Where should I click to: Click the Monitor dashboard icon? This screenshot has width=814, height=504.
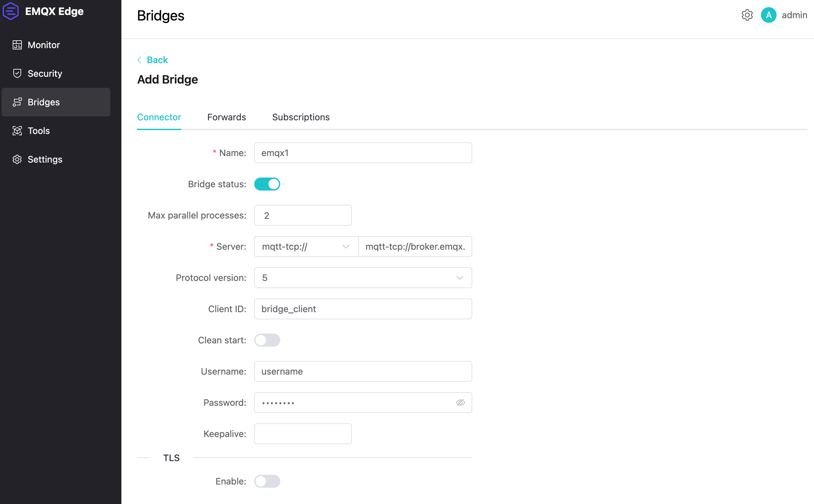pos(17,45)
